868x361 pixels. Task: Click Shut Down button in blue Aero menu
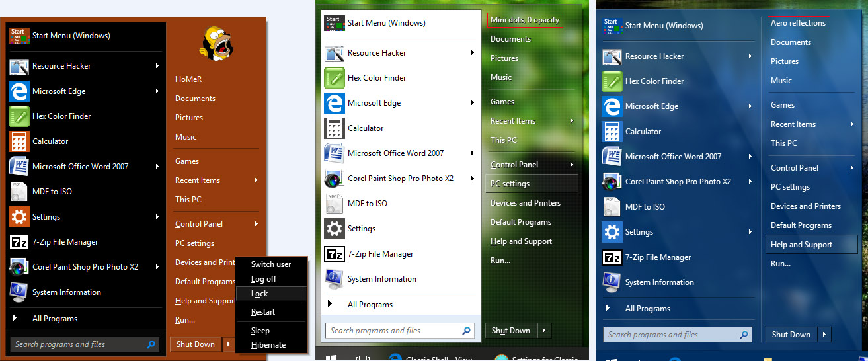791,335
